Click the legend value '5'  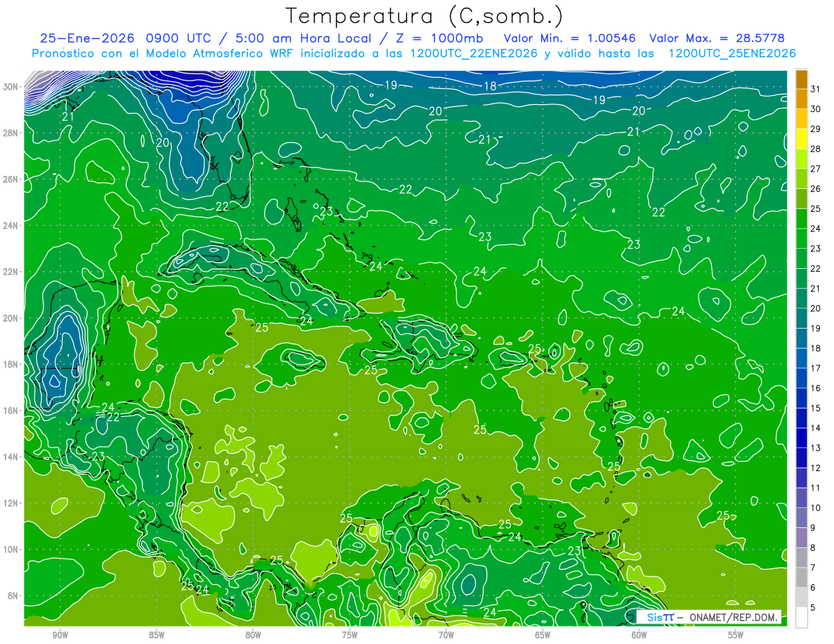click(813, 608)
